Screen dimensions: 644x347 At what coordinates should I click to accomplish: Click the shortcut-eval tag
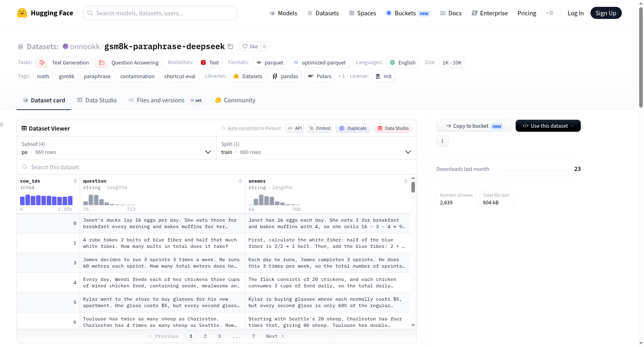pyautogui.click(x=180, y=76)
